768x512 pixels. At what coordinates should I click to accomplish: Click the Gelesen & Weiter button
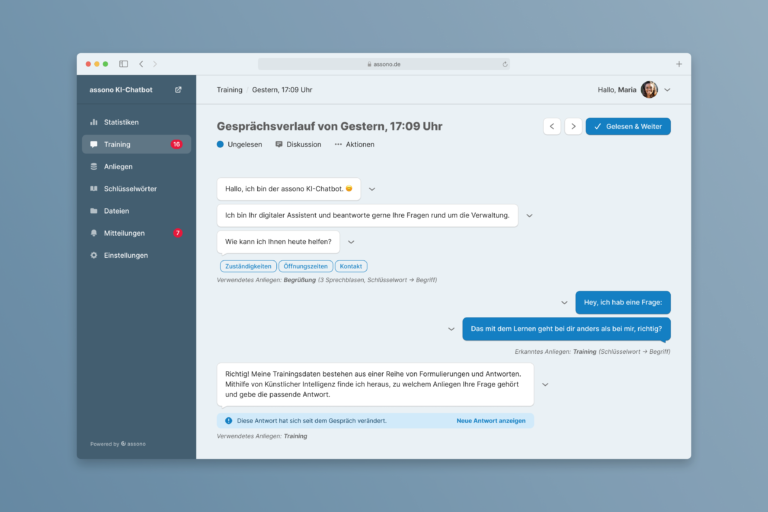point(628,126)
